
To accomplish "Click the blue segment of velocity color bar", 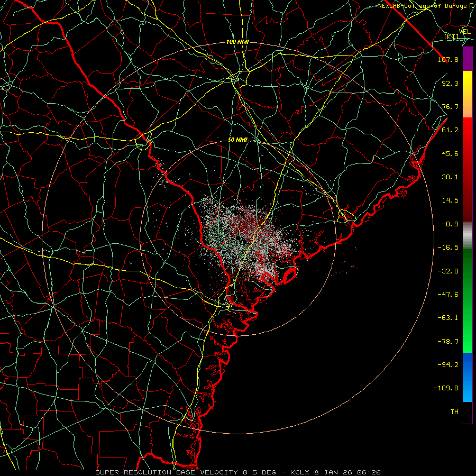I will pos(467,377).
